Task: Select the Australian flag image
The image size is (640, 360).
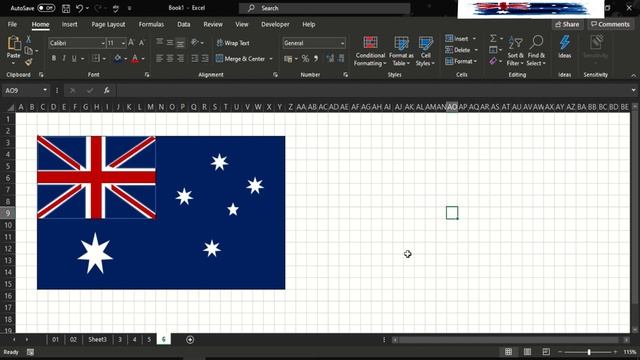Action: 161,212
